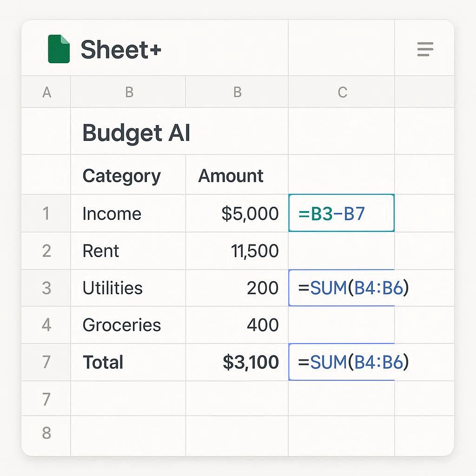
Task: Select the Category header cell
Action: click(x=121, y=176)
